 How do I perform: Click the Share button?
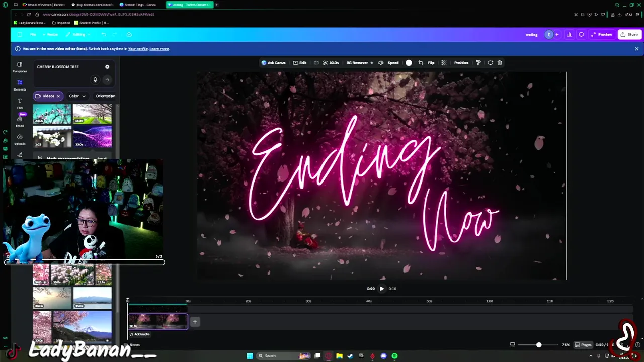tap(629, 35)
